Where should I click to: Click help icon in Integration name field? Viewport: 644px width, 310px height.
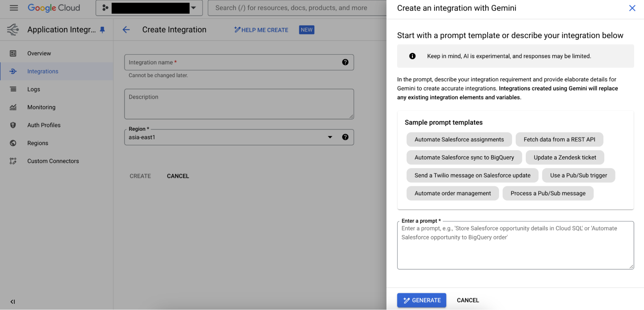345,62
